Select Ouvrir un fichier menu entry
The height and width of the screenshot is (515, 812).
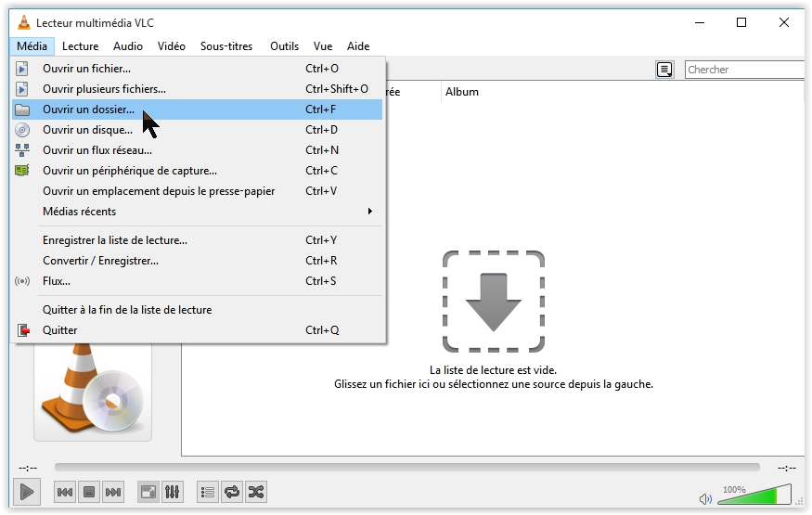point(198,69)
